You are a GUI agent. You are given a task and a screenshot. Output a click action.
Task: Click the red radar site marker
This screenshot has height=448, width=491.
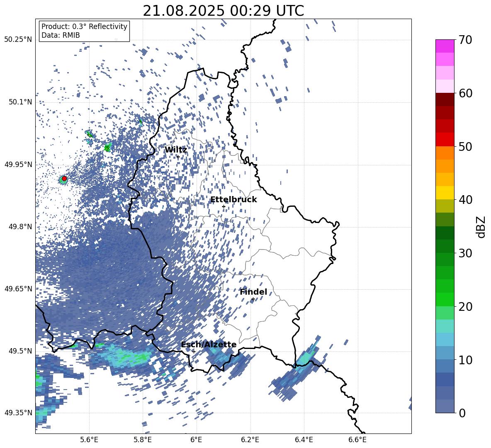[64, 179]
